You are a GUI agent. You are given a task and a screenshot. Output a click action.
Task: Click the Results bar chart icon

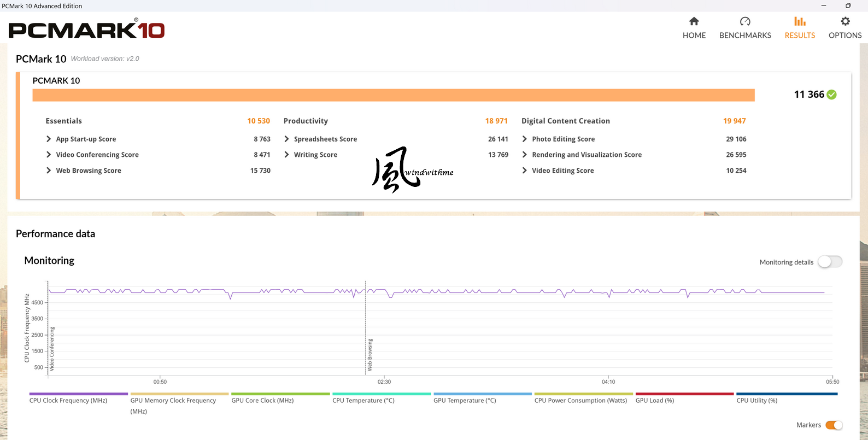click(x=800, y=21)
